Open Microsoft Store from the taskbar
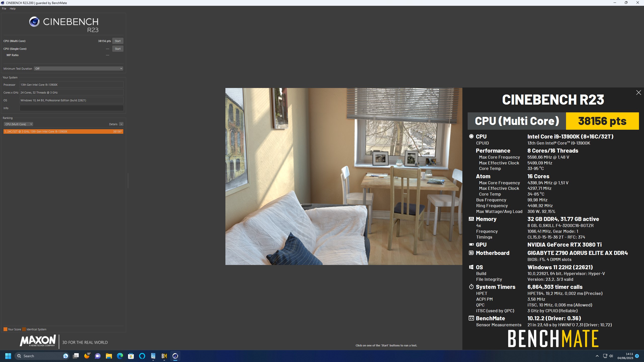The height and width of the screenshot is (362, 644). [x=131, y=356]
